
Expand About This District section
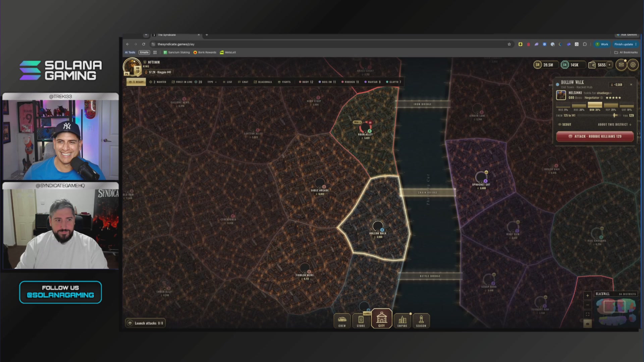(614, 124)
